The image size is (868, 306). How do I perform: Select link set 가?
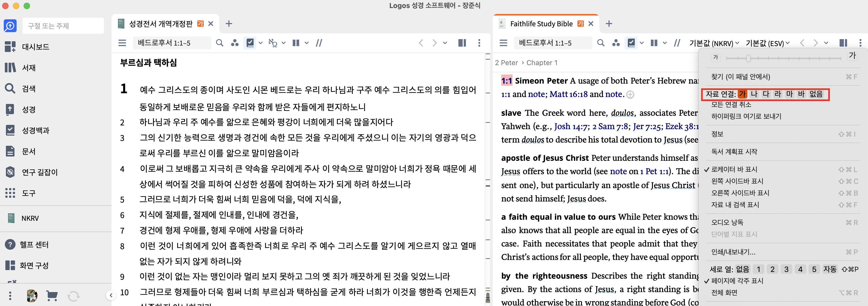click(742, 94)
